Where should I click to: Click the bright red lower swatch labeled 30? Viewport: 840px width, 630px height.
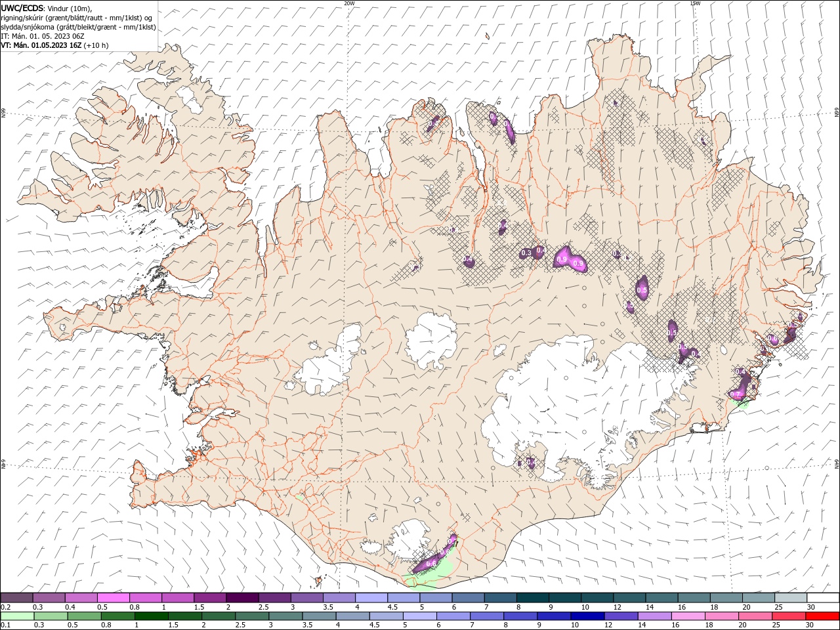(822, 616)
